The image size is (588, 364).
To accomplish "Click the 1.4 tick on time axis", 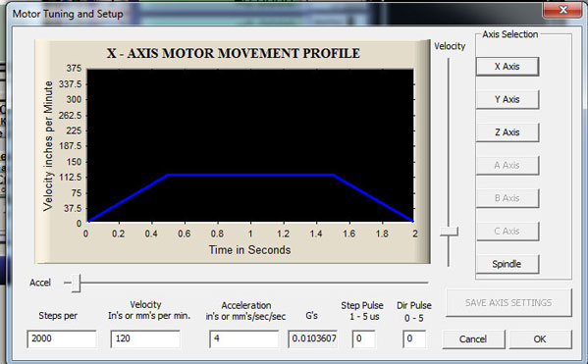I will pos(316,234).
